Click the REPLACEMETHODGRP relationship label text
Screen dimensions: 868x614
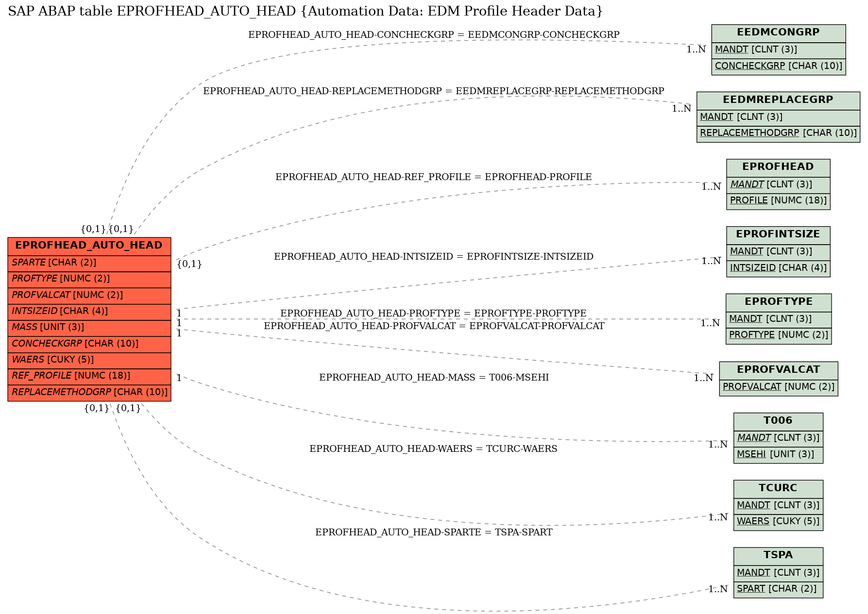pos(434,91)
